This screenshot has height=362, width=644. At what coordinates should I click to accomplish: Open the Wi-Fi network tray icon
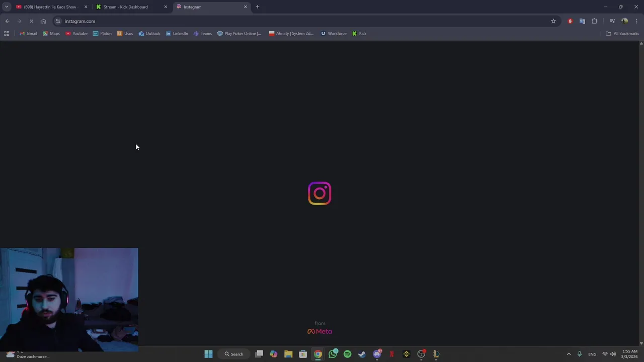(x=605, y=354)
